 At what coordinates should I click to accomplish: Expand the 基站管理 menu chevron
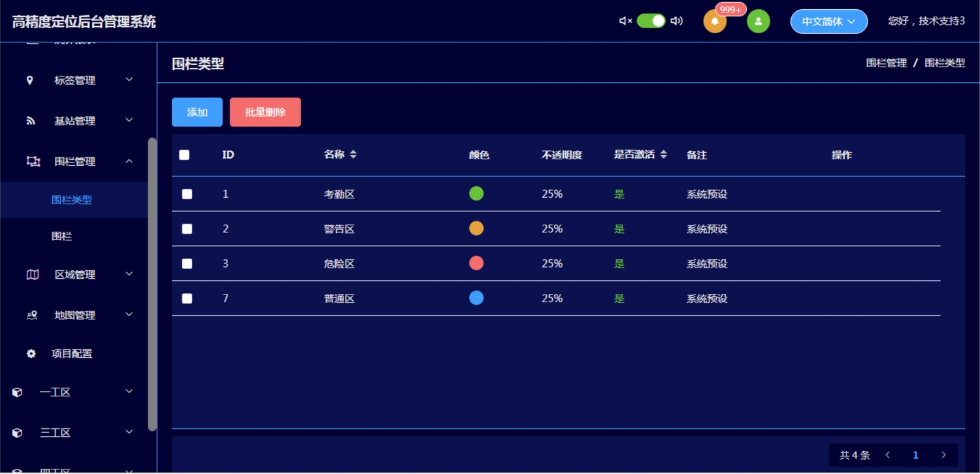click(x=129, y=120)
